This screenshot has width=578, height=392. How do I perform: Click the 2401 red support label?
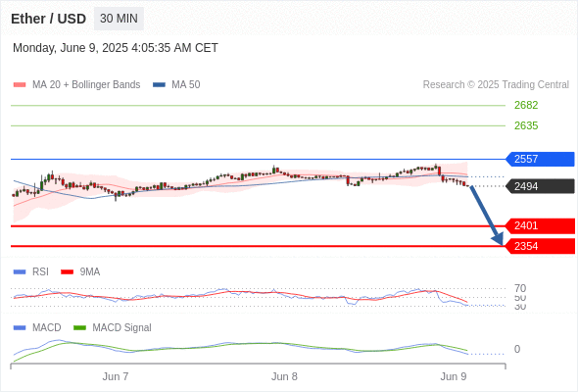pos(540,225)
